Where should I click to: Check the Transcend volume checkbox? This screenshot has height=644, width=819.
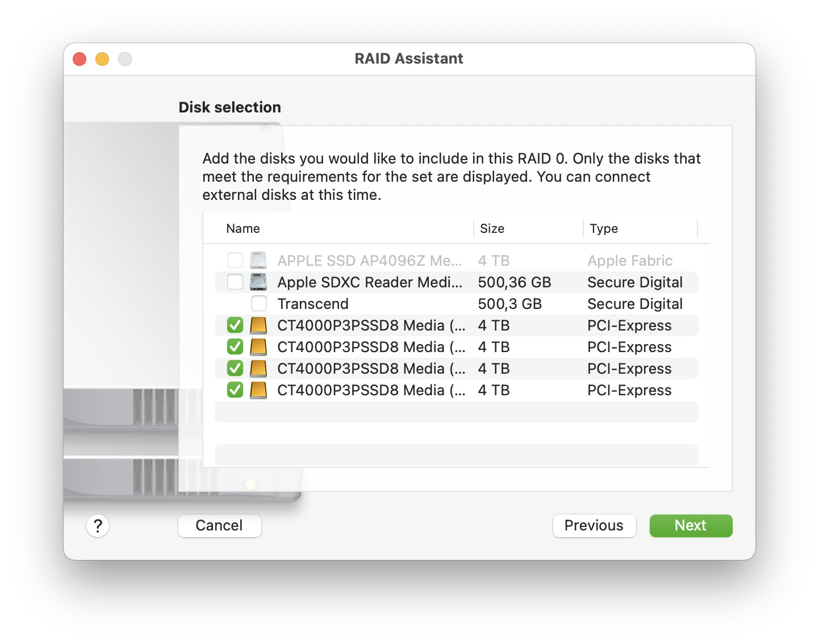[259, 304]
